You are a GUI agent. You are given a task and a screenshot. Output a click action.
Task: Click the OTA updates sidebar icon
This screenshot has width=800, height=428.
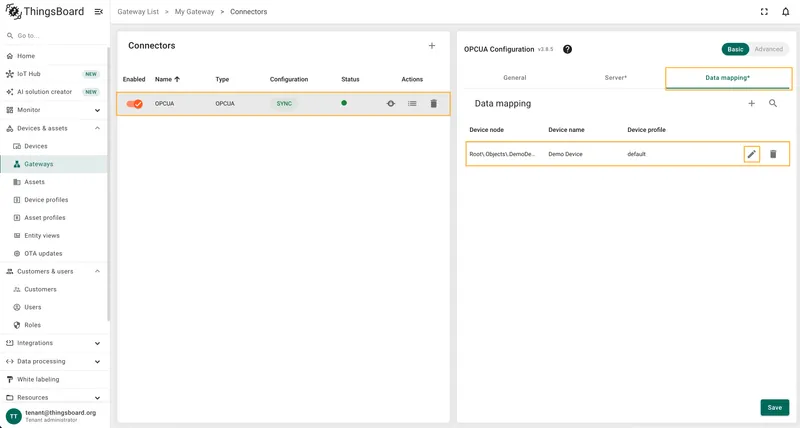(x=17, y=254)
